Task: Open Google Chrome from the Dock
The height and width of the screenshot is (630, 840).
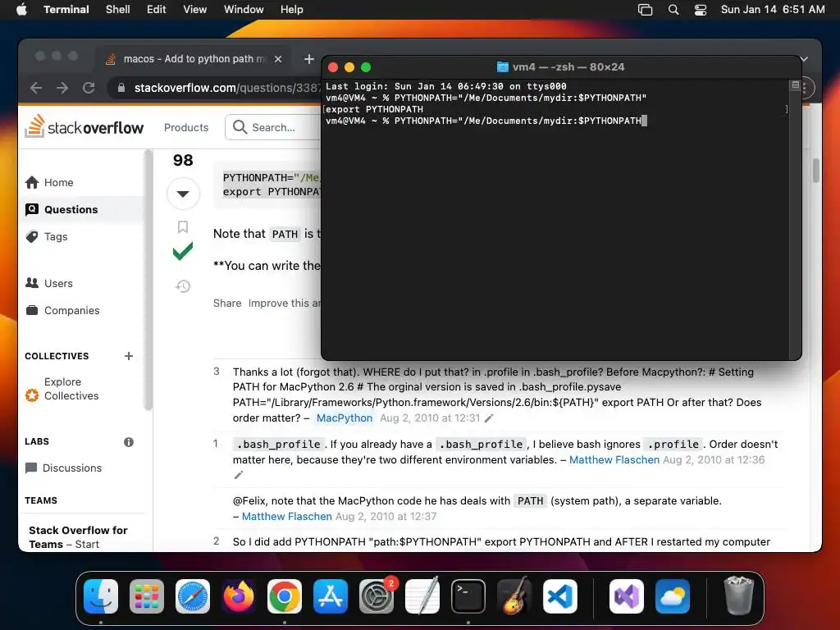Action: point(285,596)
